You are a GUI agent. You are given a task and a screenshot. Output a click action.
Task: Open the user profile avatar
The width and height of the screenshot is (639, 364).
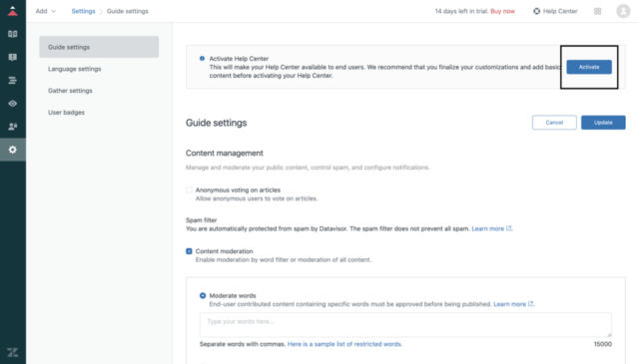tap(623, 11)
